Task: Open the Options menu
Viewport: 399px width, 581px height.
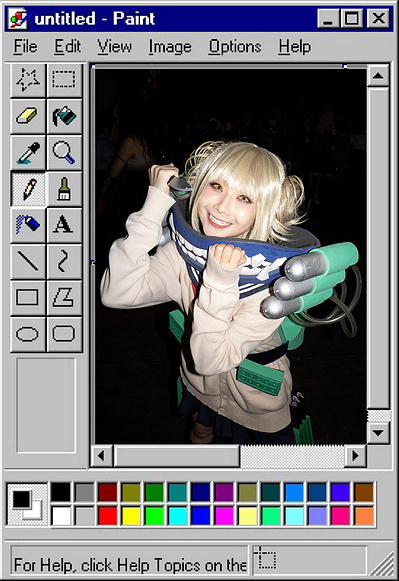Action: click(x=235, y=47)
